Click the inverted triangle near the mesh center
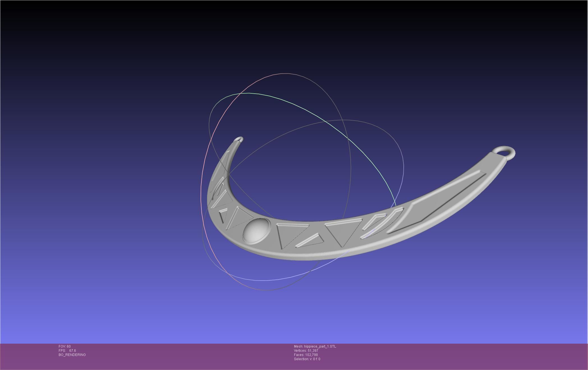The height and width of the screenshot is (370, 588). (343, 230)
